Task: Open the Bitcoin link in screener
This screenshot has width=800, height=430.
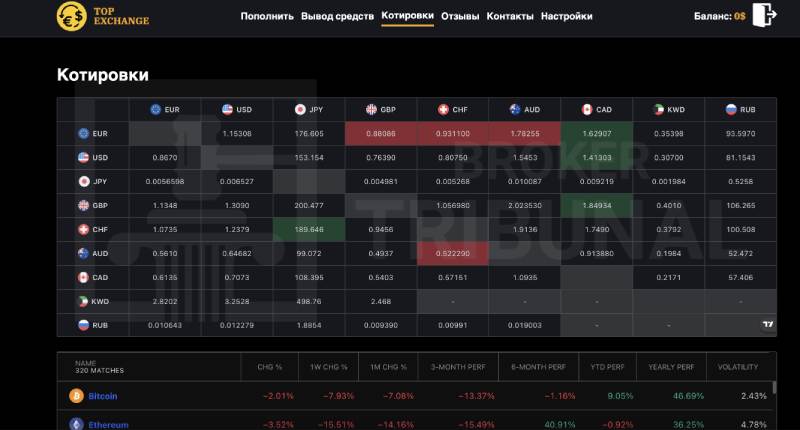Action: 103,396
